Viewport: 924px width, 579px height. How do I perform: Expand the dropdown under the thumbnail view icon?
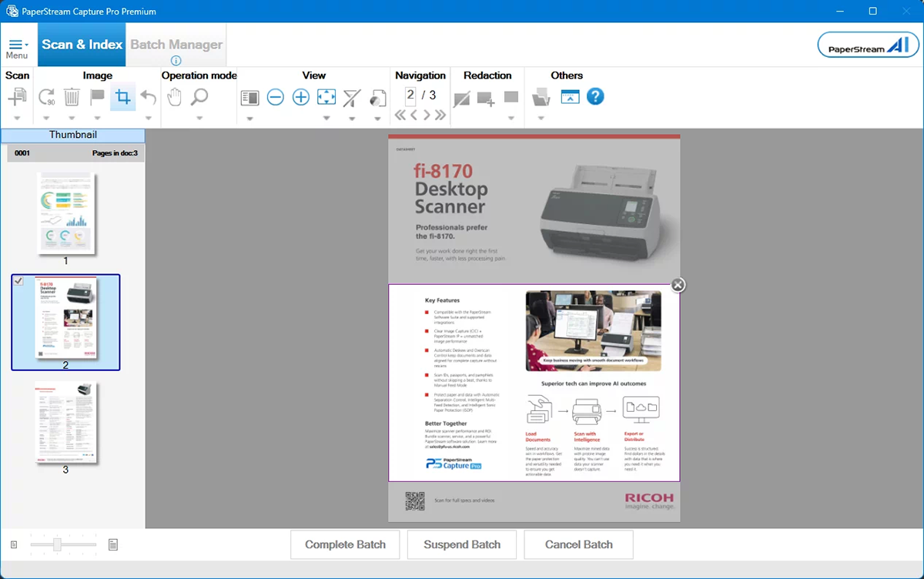[249, 119]
